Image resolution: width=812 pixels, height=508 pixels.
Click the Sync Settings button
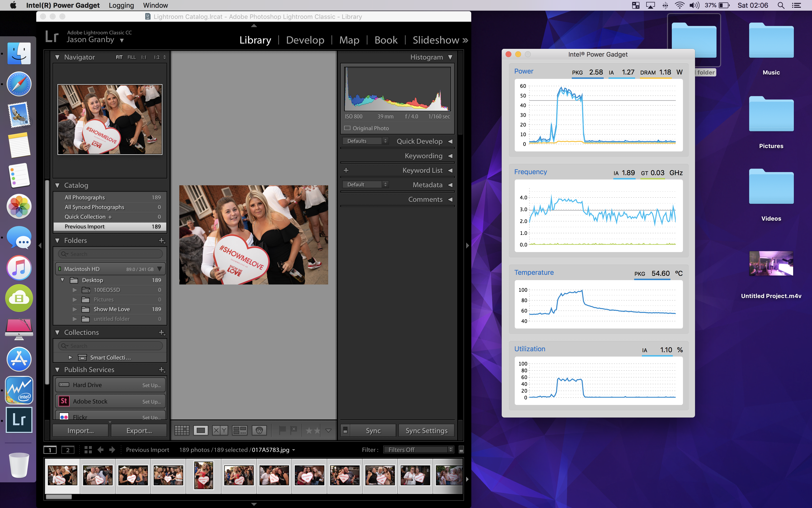pos(426,430)
